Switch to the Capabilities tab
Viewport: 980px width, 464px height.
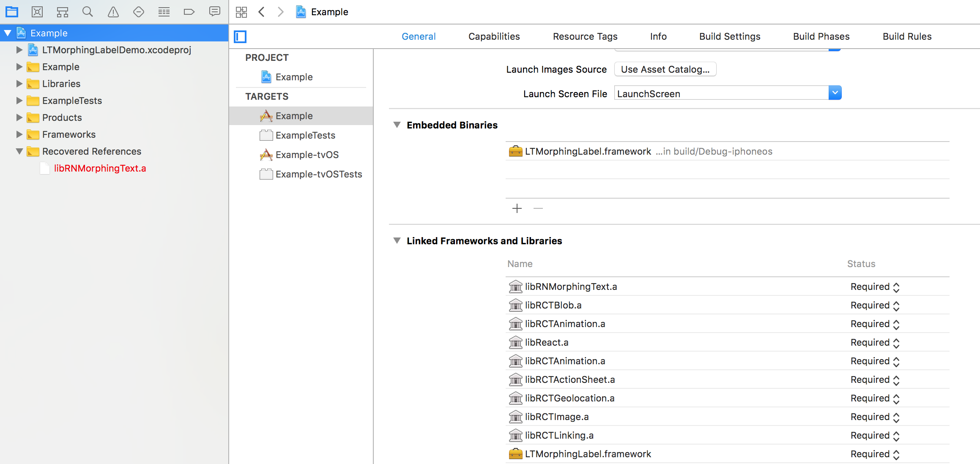coord(494,36)
